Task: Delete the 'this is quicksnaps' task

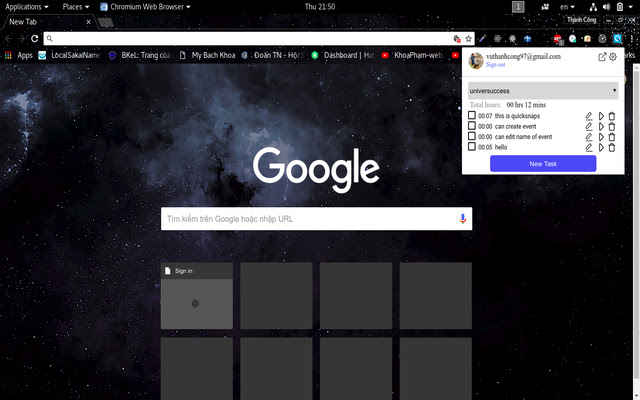Action: (x=611, y=116)
